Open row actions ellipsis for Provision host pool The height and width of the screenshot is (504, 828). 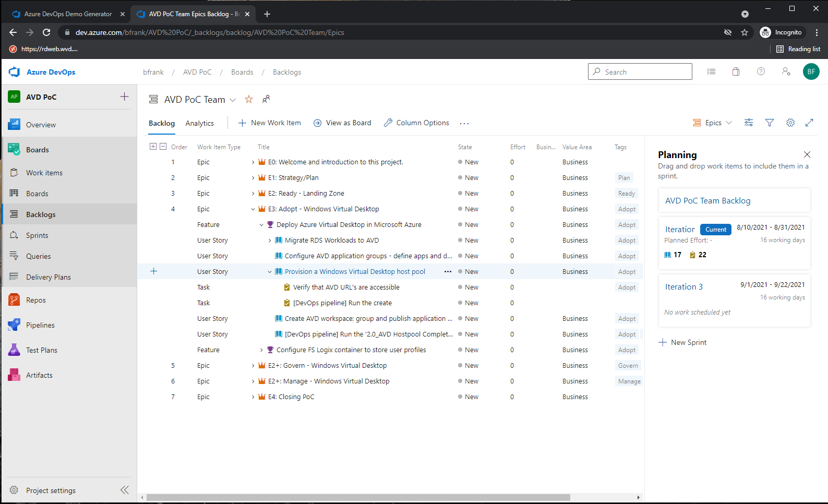point(448,271)
